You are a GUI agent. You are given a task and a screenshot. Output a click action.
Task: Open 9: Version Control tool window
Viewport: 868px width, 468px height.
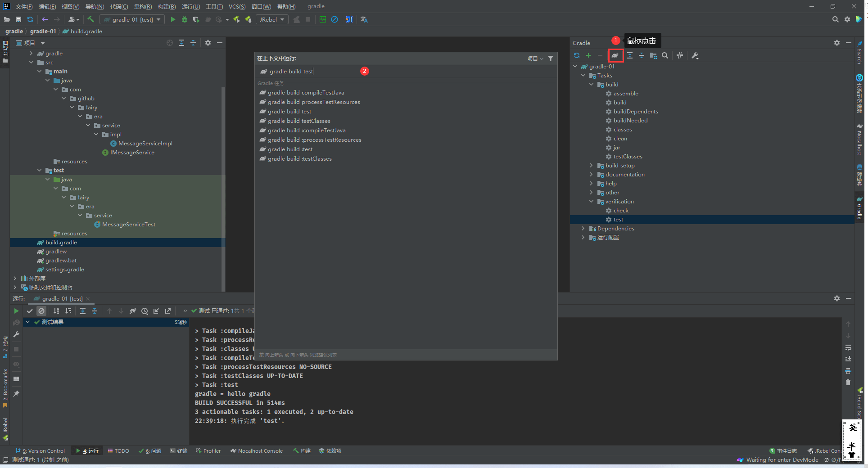[x=41, y=451]
